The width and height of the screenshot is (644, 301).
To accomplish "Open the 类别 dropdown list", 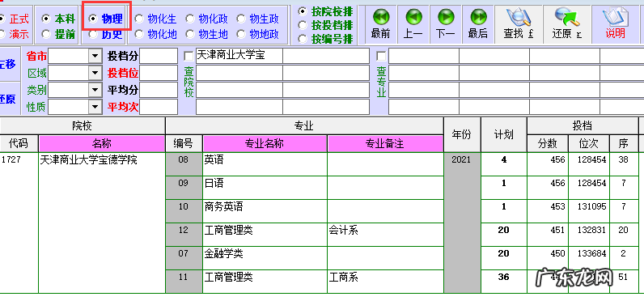I will pos(95,90).
